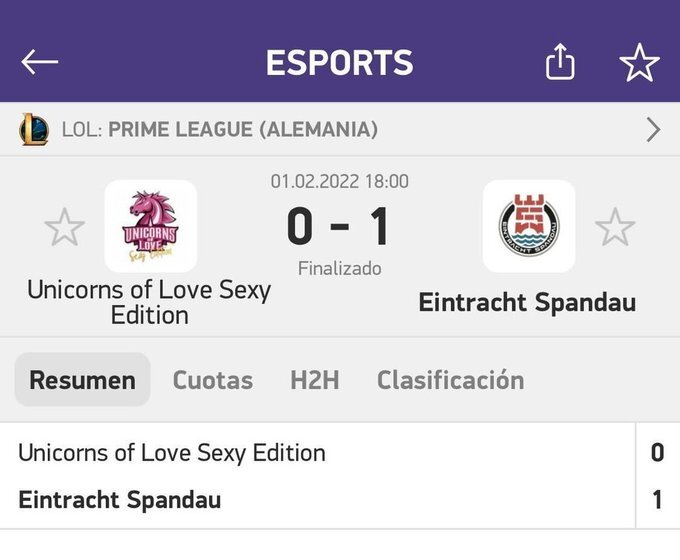Open Eintracht Spandau team logo

529,226
